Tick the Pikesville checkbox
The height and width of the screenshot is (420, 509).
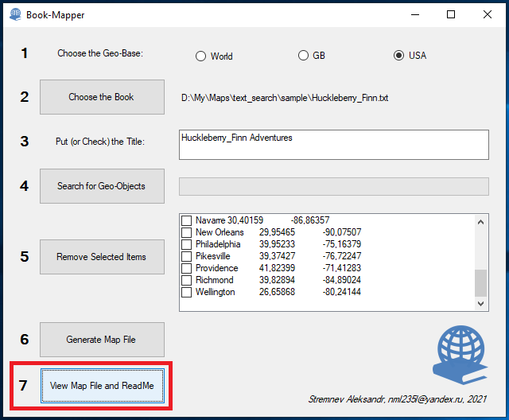pos(186,256)
